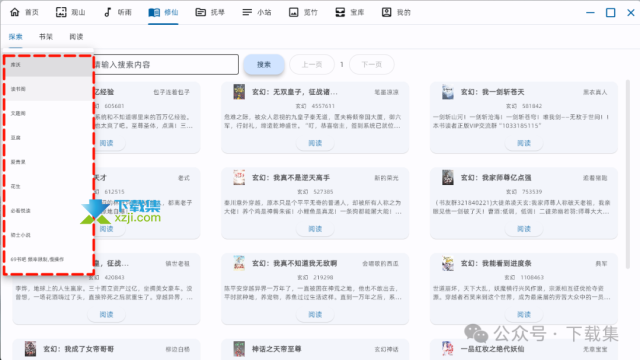This screenshot has height=360, width=640.
Task: Select title 玄幻：我能看到进度条
Action: pyautogui.click(x=496, y=263)
